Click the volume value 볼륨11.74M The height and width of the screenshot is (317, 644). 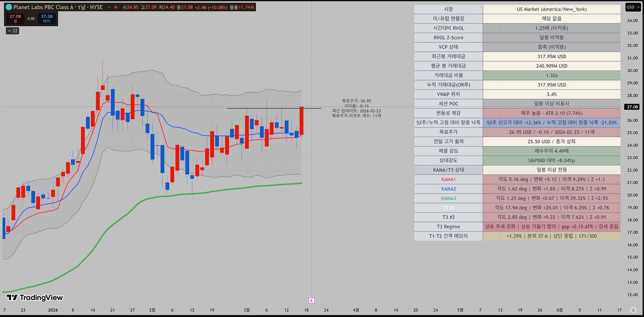[241, 7]
